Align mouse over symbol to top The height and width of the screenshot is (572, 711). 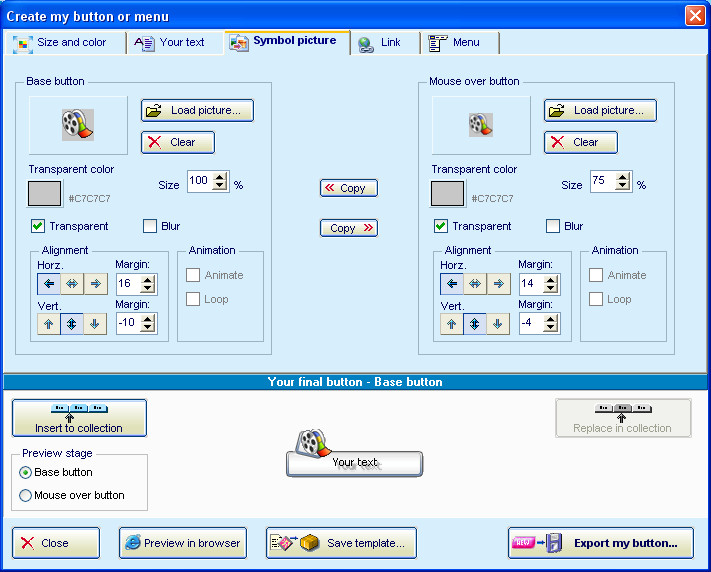452,324
